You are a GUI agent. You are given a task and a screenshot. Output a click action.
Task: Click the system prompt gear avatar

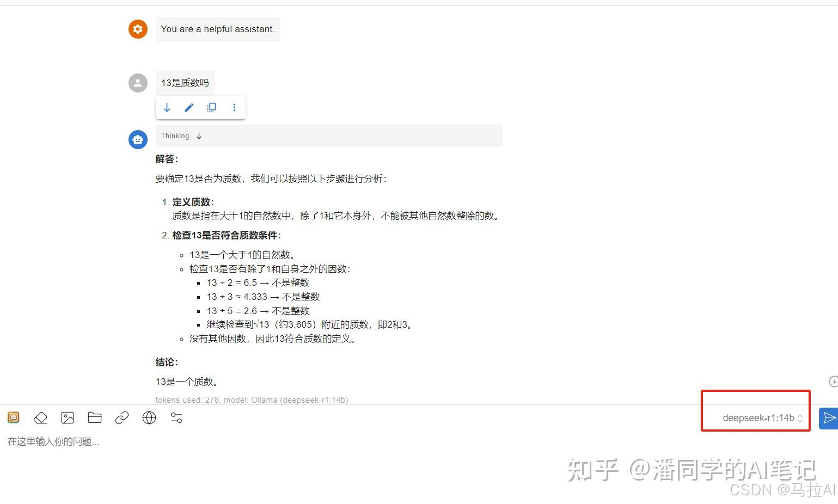click(138, 29)
